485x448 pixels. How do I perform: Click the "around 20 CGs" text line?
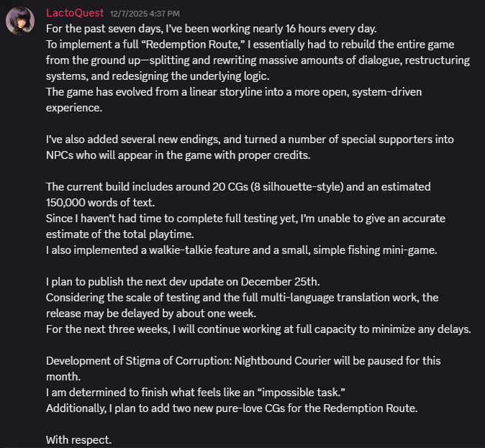coord(237,186)
